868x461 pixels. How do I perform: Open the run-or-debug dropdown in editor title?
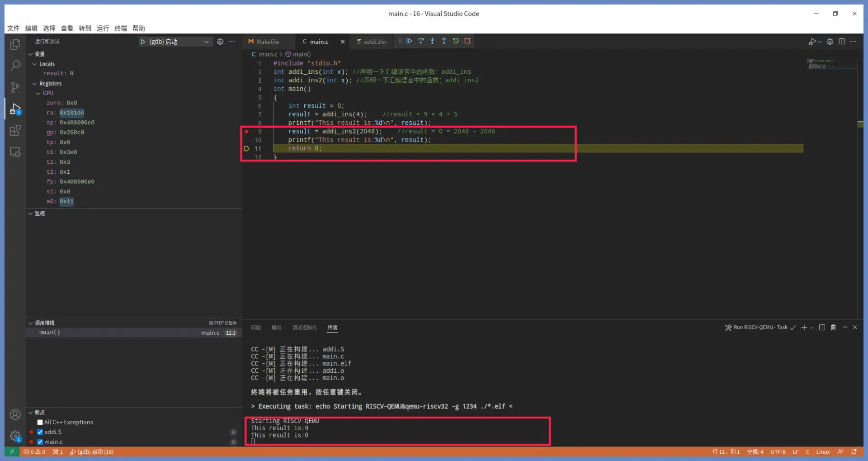pos(820,42)
